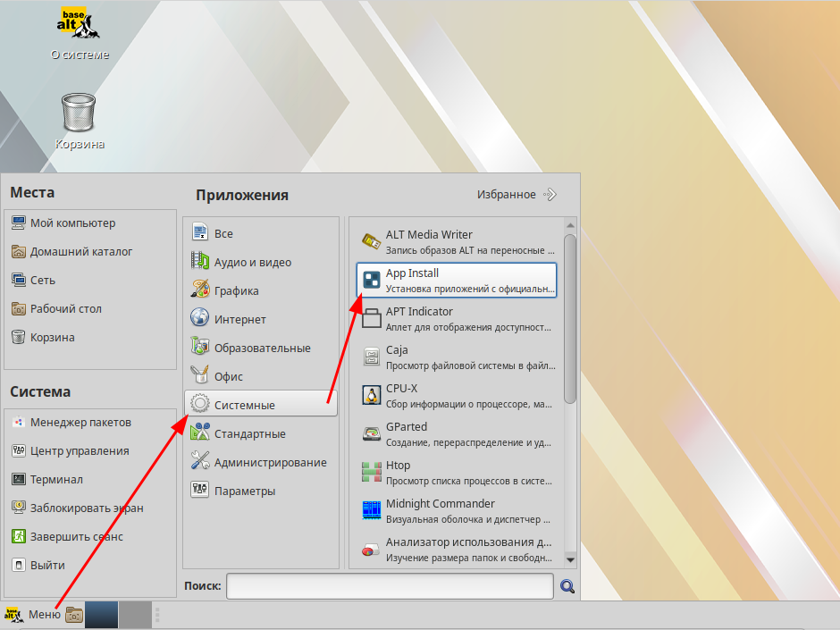
Task: Select the Системные category
Action: 261,404
